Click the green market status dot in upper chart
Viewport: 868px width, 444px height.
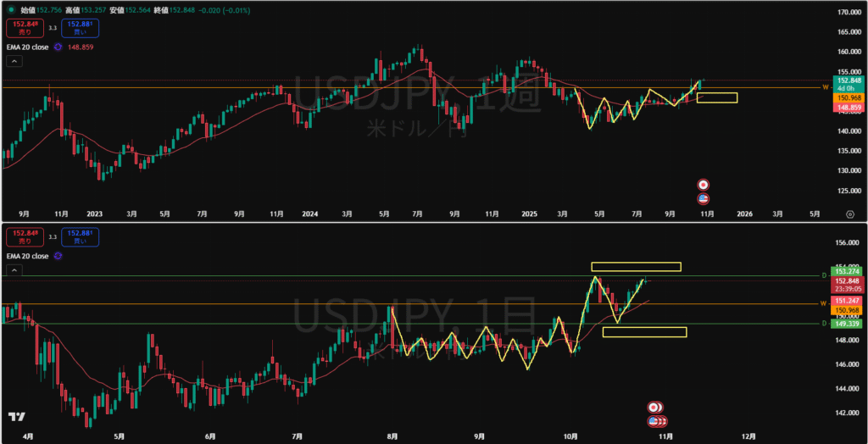click(x=11, y=9)
